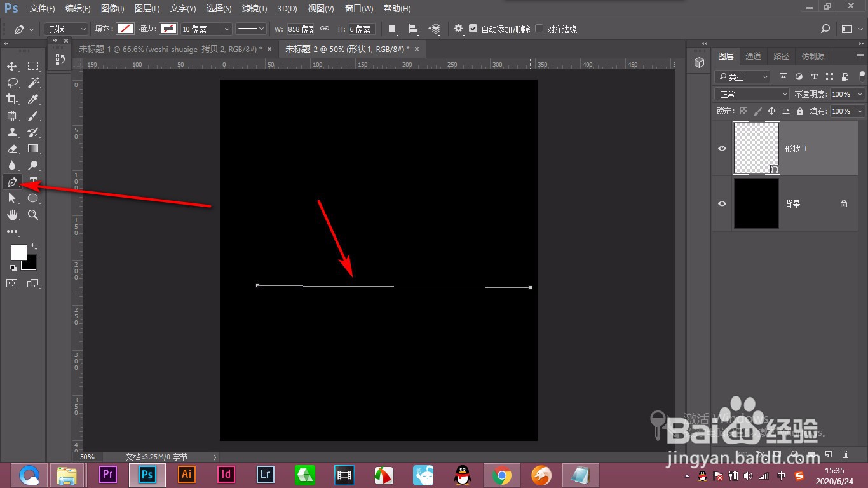Open path alignment options
Image resolution: width=868 pixels, height=488 pixels.
click(x=414, y=29)
